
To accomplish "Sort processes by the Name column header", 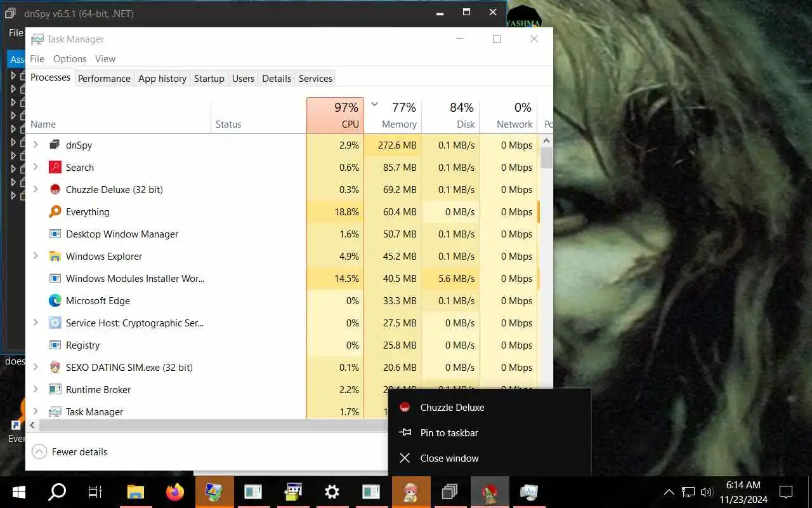I will [118, 115].
